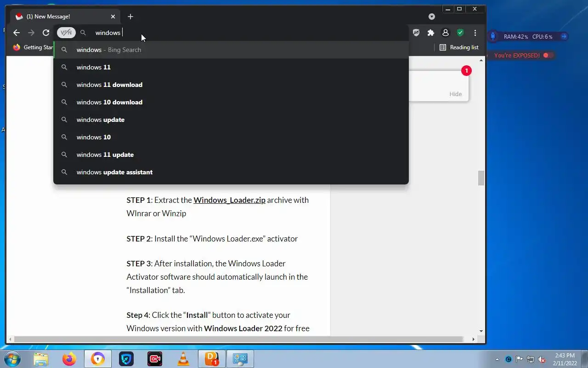Open the Extensions puzzle piece menu

point(431,33)
